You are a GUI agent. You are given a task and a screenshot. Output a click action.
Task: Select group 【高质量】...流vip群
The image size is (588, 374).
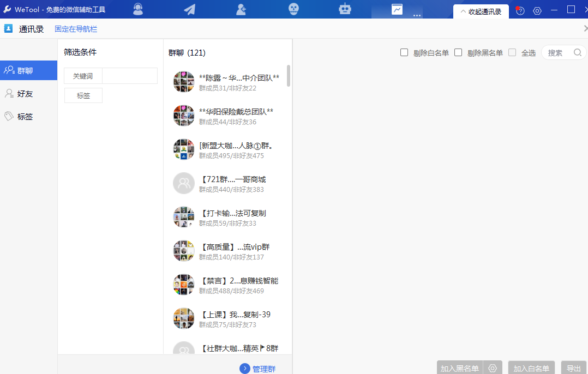(x=228, y=251)
